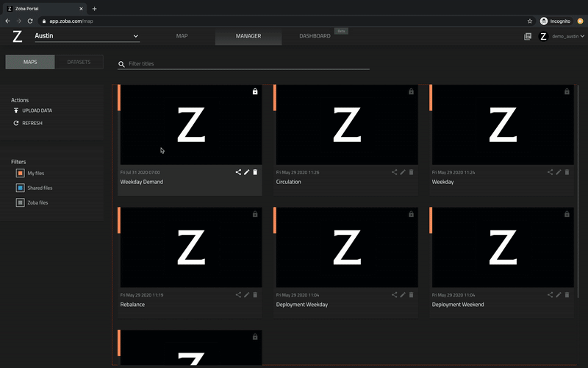Click the search magnifier icon
588x368 pixels.
click(x=121, y=64)
